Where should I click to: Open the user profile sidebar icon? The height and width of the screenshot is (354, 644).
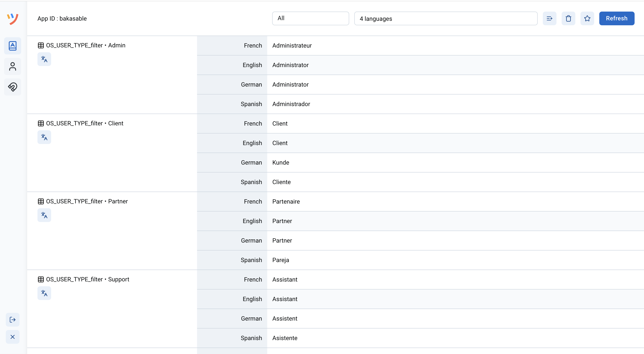(x=12, y=67)
